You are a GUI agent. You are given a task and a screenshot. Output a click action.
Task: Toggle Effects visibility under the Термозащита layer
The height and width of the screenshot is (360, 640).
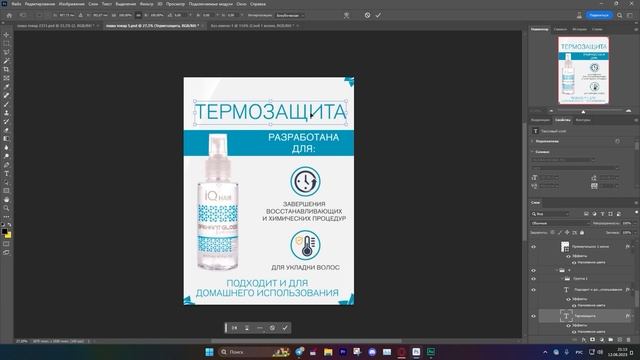569,326
